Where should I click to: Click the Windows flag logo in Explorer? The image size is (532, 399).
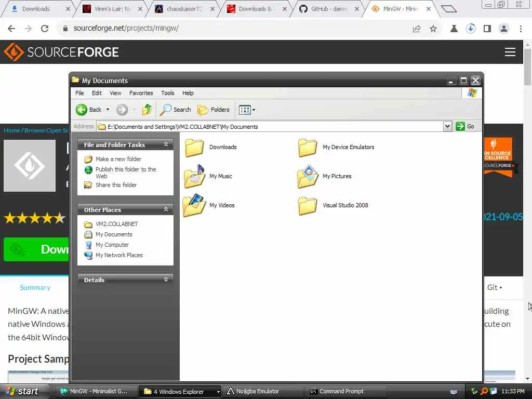[472, 93]
